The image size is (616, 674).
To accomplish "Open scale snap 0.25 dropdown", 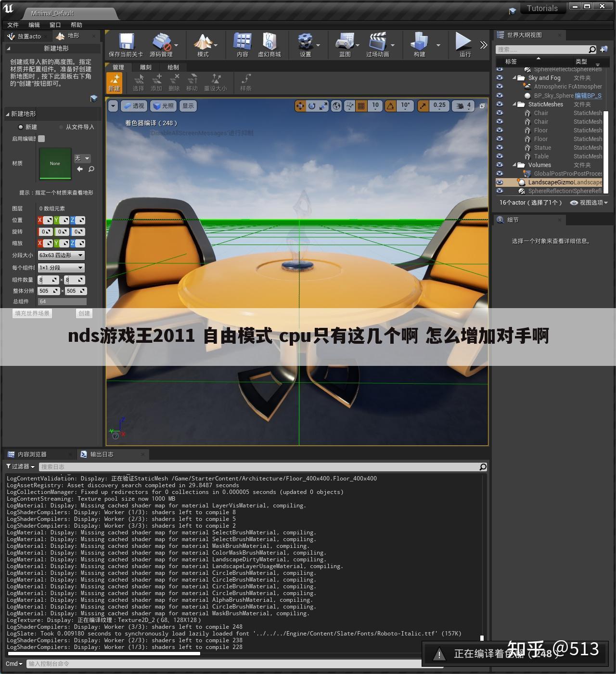I will point(439,106).
